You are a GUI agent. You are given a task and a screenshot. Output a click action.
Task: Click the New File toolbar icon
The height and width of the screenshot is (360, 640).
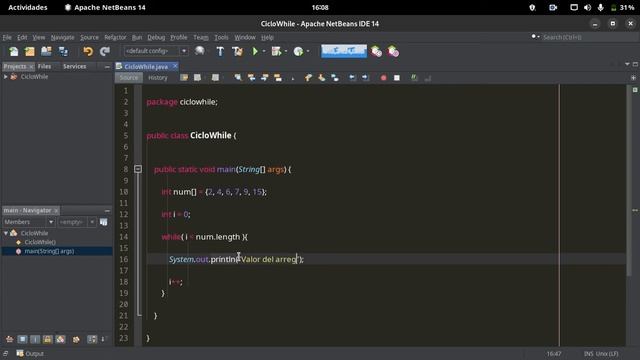click(13, 51)
